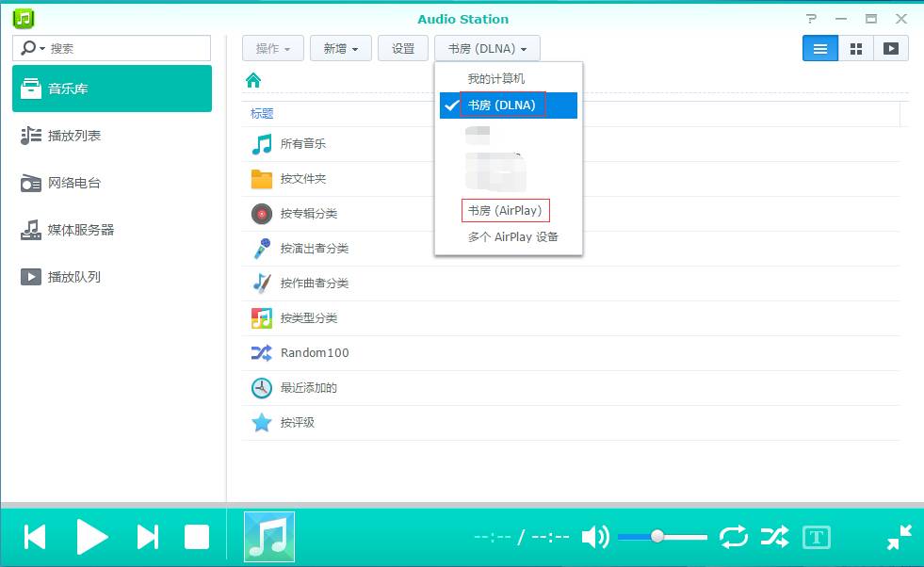Switch to grid thumbnail view
This screenshot has width=924, height=567.
pyautogui.click(x=856, y=48)
